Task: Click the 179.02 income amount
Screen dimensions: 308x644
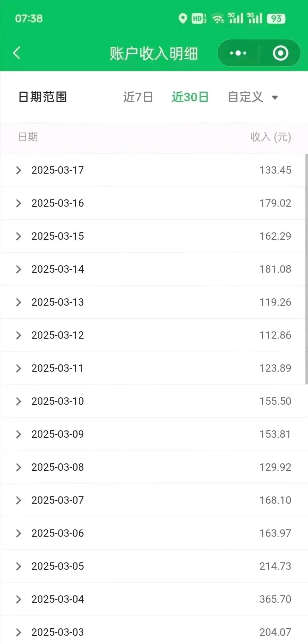Action: click(275, 203)
